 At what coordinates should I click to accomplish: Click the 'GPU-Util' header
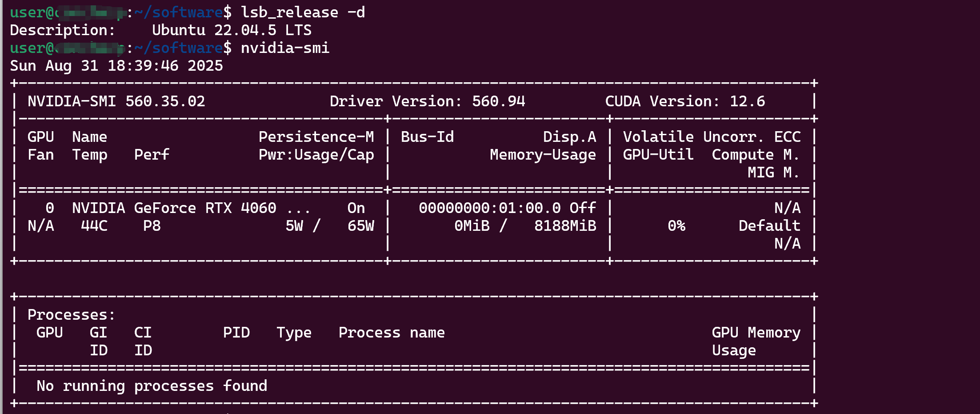pyautogui.click(x=658, y=155)
